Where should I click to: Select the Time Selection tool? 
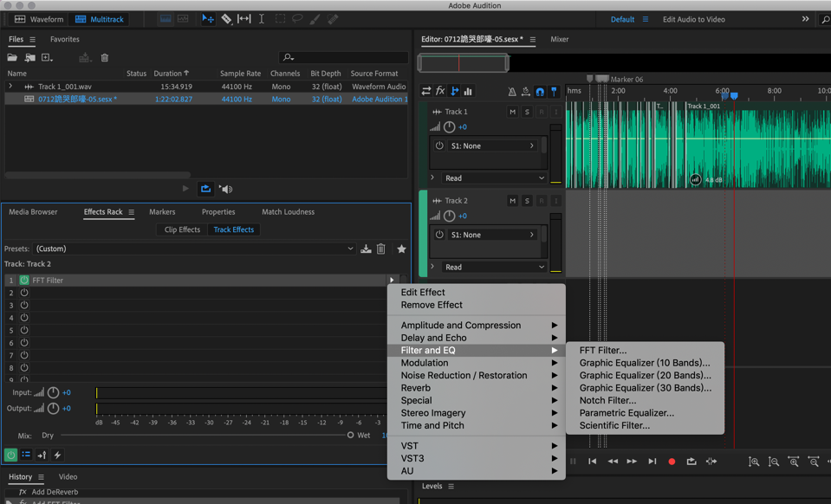pyautogui.click(x=262, y=19)
